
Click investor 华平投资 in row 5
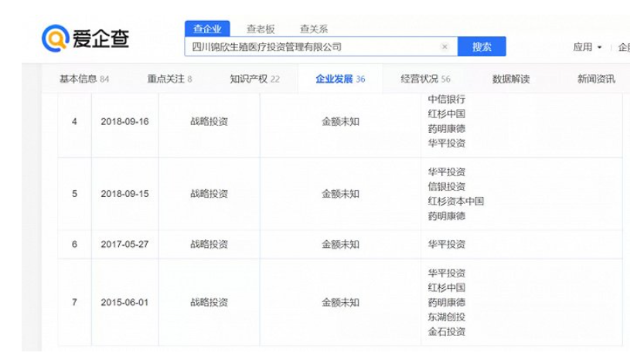446,172
